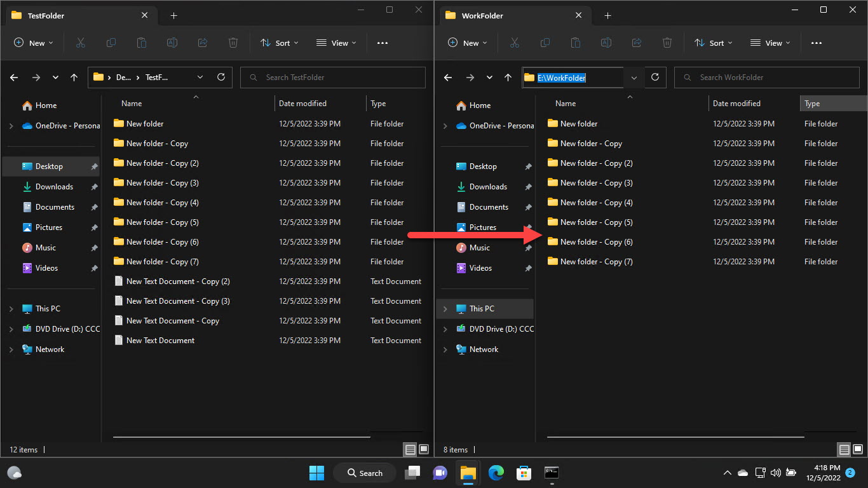Switch WorkFolder to large icons layout
The image size is (868, 488).
click(x=857, y=449)
